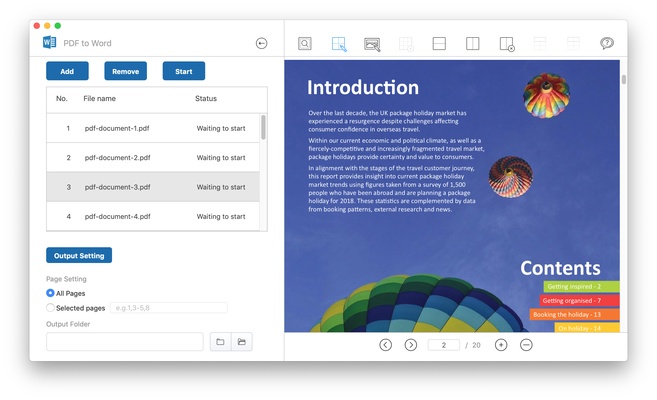Click the Start button
This screenshot has width=657, height=400.
tap(184, 71)
